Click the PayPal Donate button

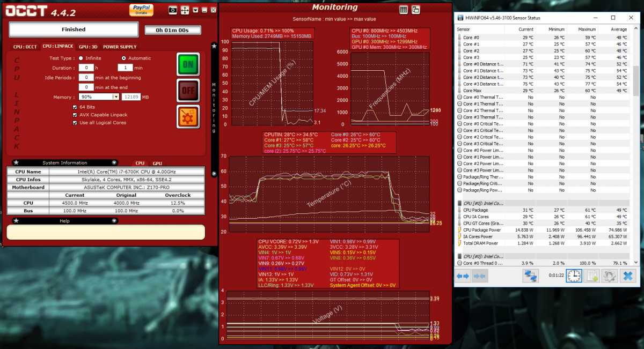pyautogui.click(x=141, y=10)
